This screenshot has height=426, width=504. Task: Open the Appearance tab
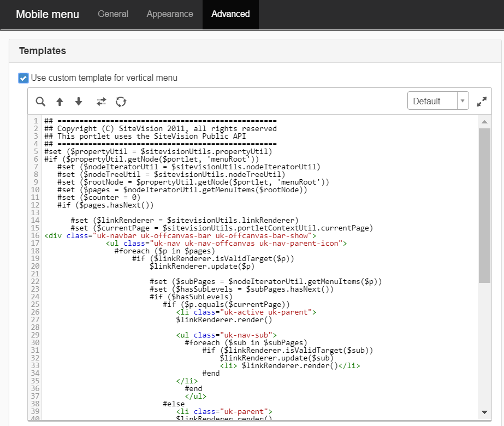(x=170, y=14)
